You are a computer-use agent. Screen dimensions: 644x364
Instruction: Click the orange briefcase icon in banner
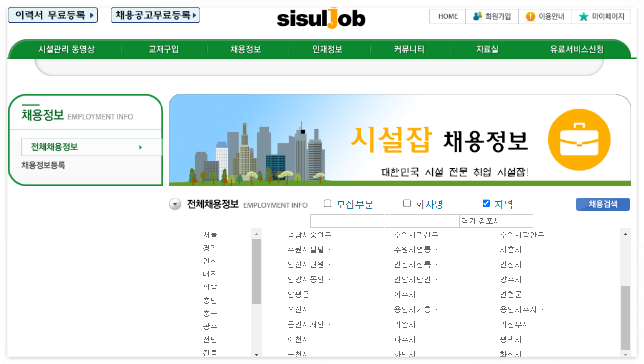click(x=579, y=139)
